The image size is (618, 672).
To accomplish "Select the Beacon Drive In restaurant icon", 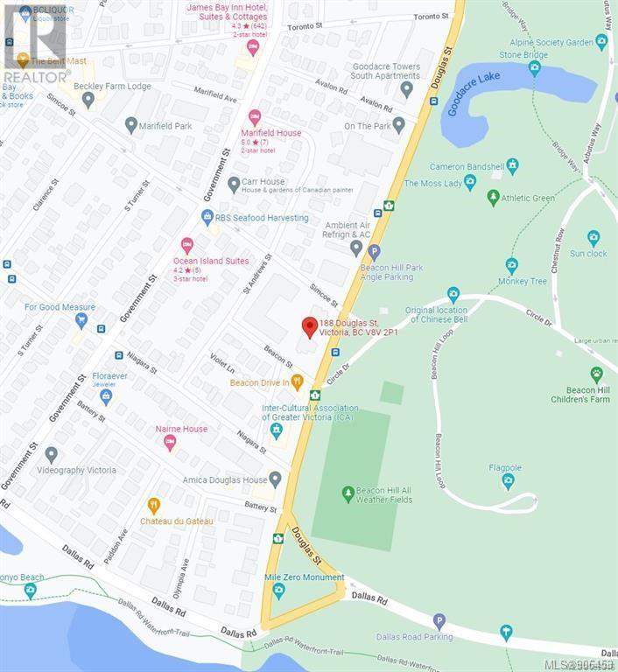I will point(297,382).
